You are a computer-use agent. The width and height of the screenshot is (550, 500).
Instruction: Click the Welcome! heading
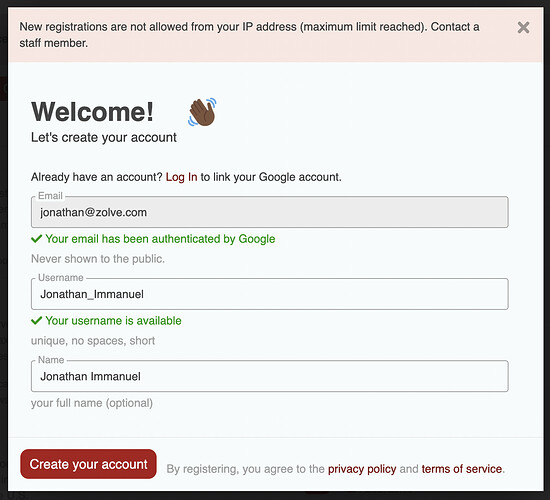(x=92, y=112)
